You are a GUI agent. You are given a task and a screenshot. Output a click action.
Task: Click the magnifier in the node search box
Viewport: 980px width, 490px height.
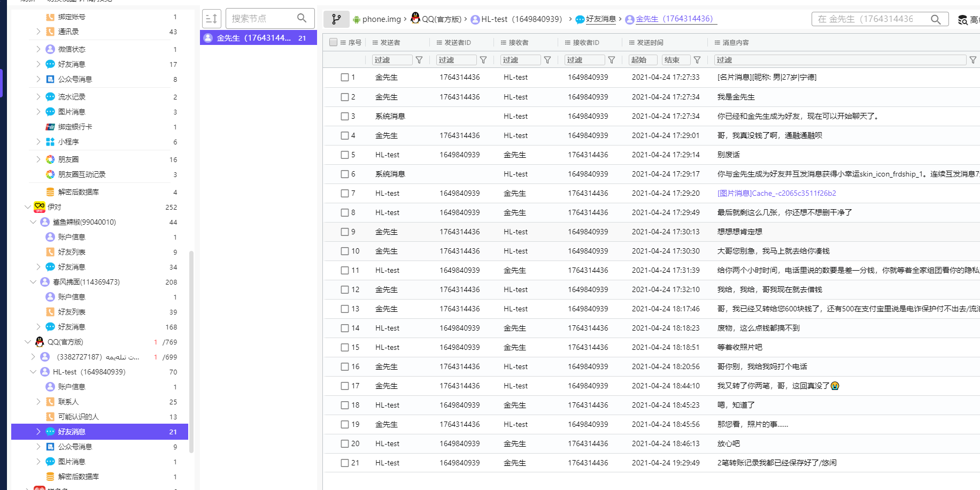coord(302,18)
